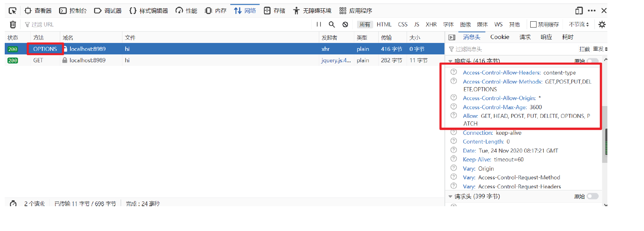The height and width of the screenshot is (231, 644).
Task: Open the 重发 resend dropdown
Action: (600, 49)
